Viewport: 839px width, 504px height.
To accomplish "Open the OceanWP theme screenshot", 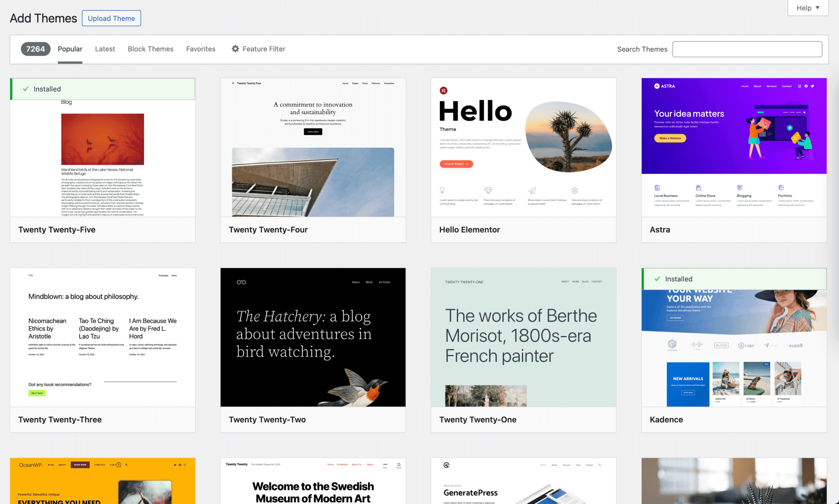I will coord(103,481).
